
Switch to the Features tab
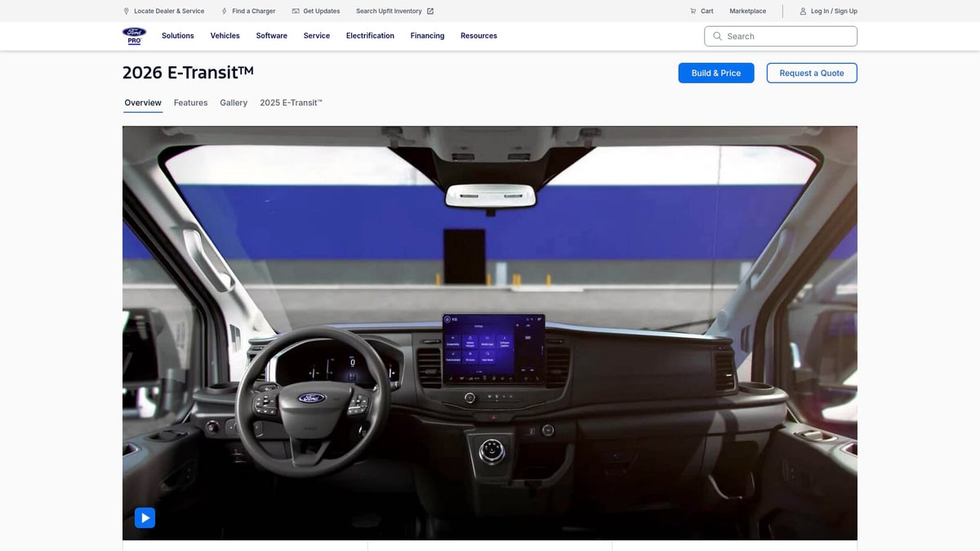pos(190,103)
